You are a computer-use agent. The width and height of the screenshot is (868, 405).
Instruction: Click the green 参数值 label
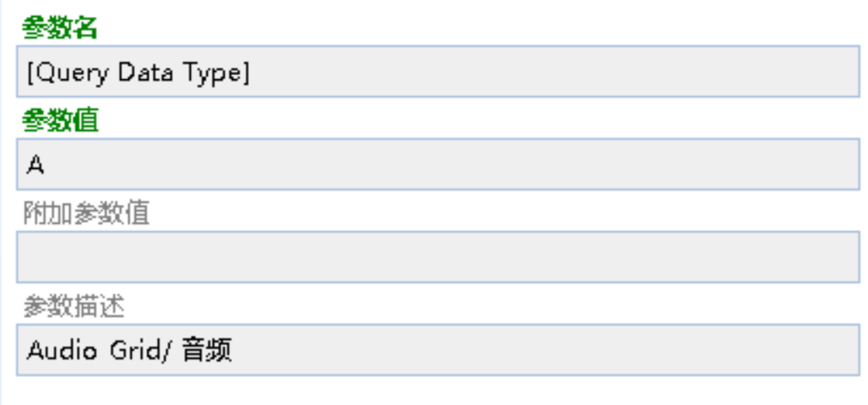(60, 121)
